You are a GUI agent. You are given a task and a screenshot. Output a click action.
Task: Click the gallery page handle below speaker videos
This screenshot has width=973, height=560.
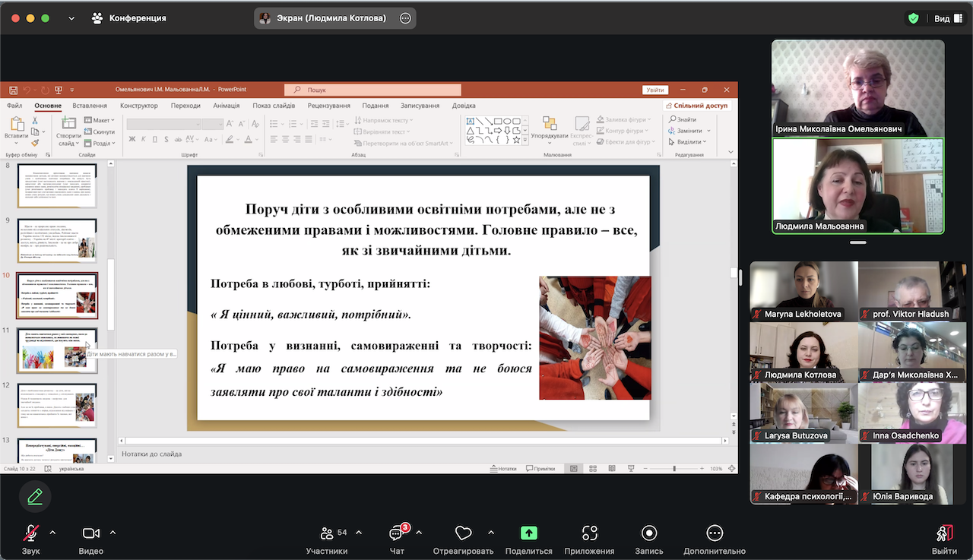[x=858, y=242]
